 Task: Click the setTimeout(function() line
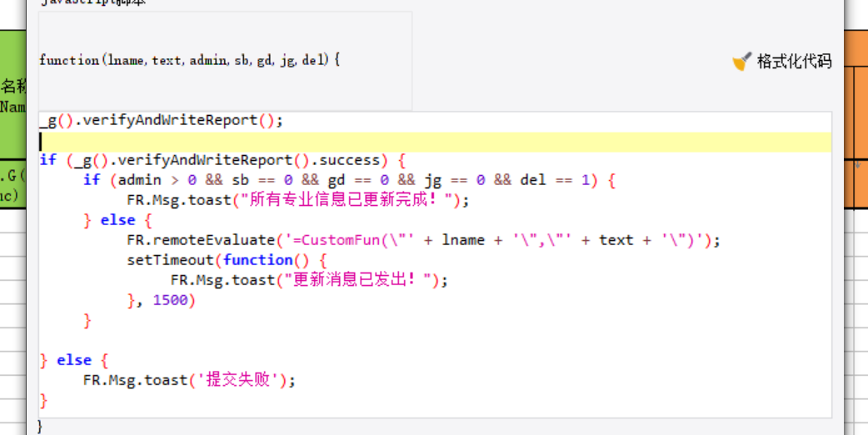coord(227,261)
